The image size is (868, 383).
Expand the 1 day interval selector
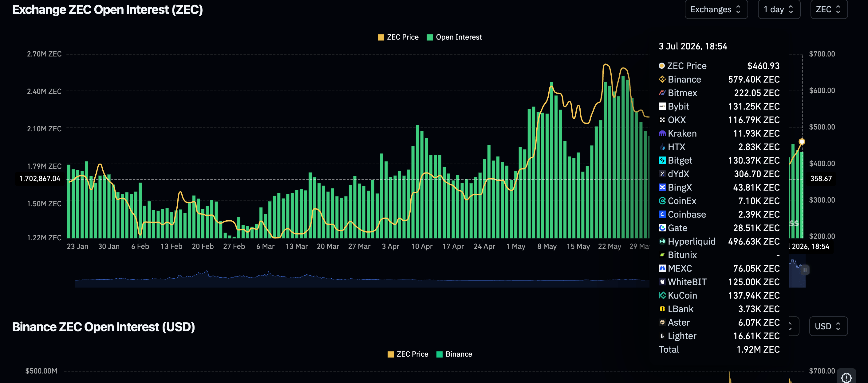779,10
